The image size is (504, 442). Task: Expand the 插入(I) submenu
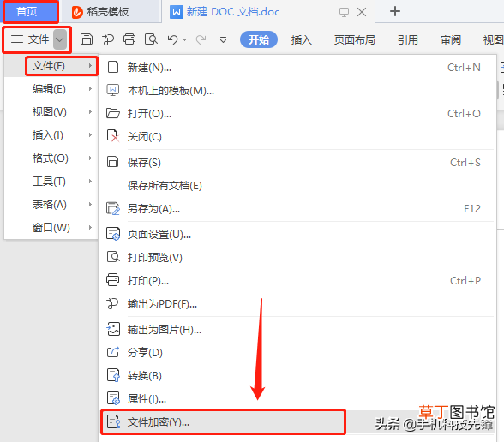pos(51,135)
